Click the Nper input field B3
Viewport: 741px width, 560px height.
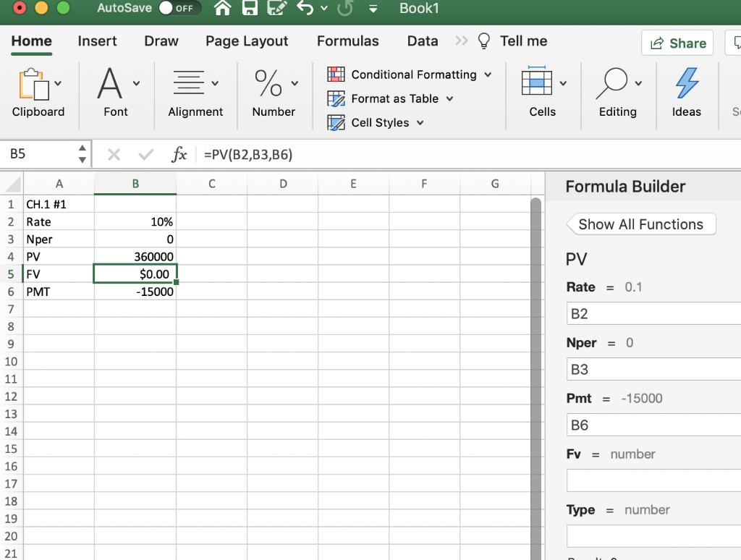click(x=653, y=370)
